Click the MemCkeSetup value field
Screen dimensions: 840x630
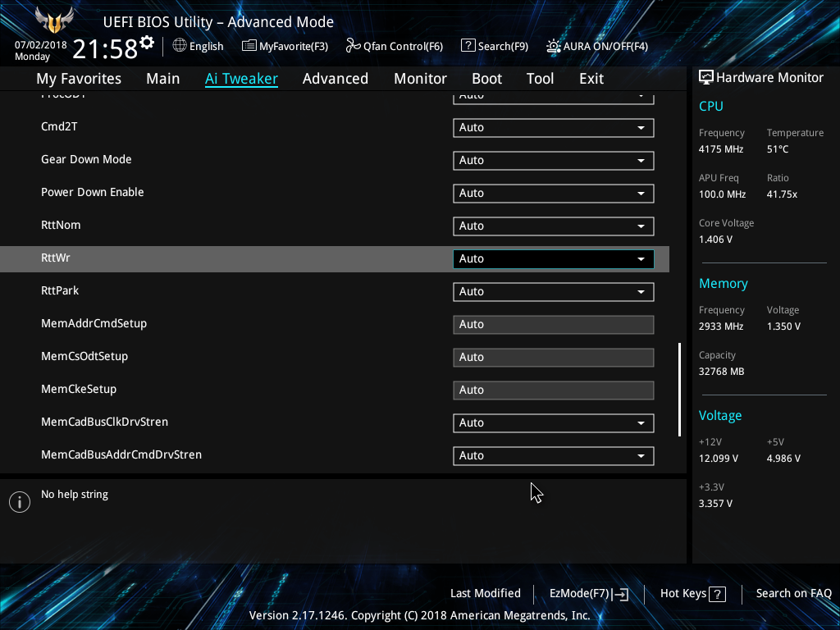554,390
